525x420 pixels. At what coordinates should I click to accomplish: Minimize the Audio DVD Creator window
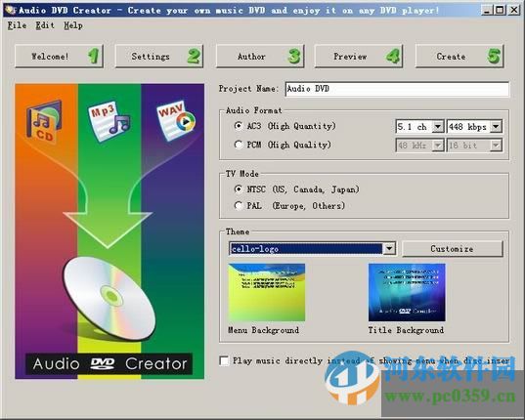click(x=487, y=10)
